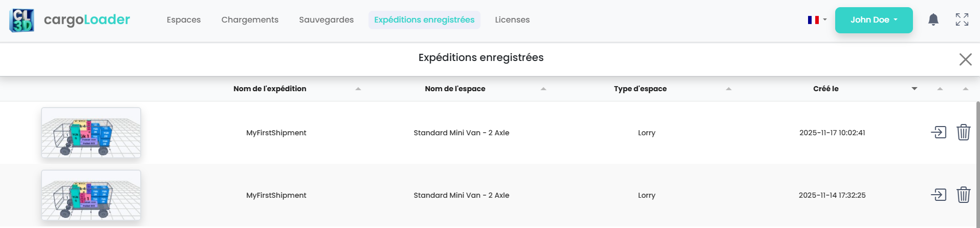Open the French flag language dropdown
This screenshot has height=228, width=980.
pos(817,20)
